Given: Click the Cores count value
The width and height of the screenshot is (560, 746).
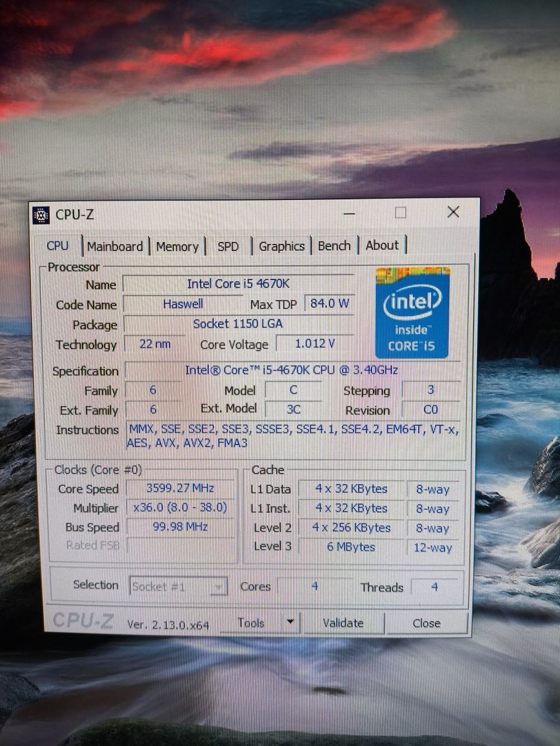Looking at the screenshot, I should coord(314,587).
